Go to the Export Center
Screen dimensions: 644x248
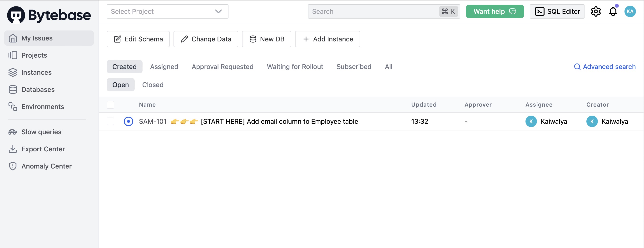(43, 149)
